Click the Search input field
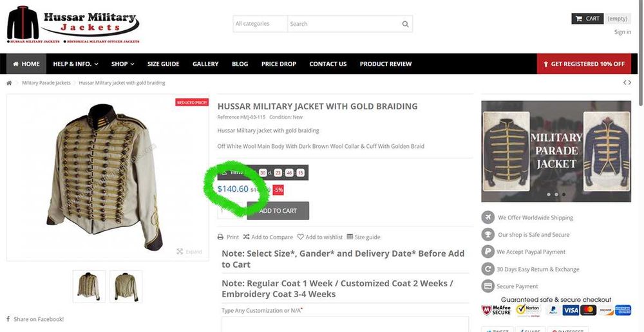 [350, 24]
